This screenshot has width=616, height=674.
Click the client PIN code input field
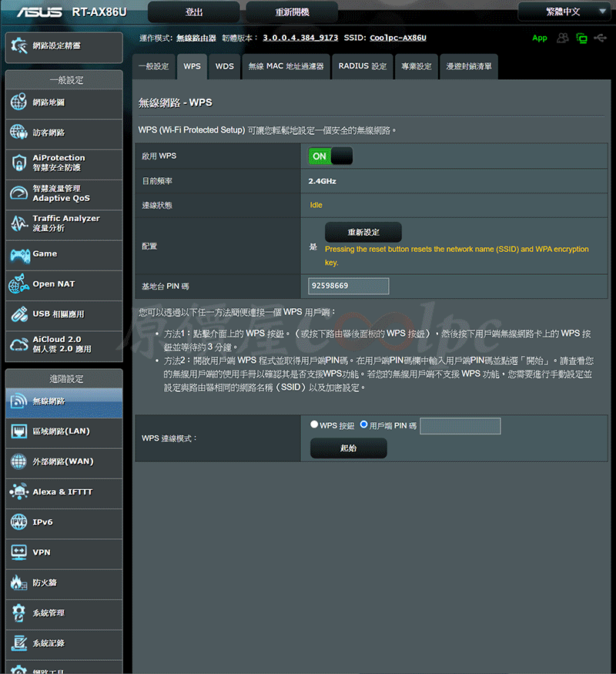tap(460, 426)
